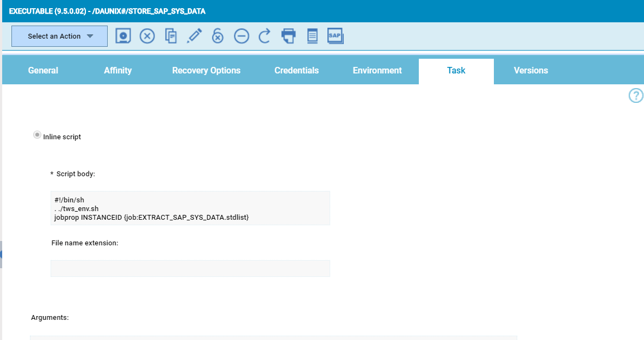Click the unlock icon with X
The width and height of the screenshot is (644, 340).
click(218, 36)
